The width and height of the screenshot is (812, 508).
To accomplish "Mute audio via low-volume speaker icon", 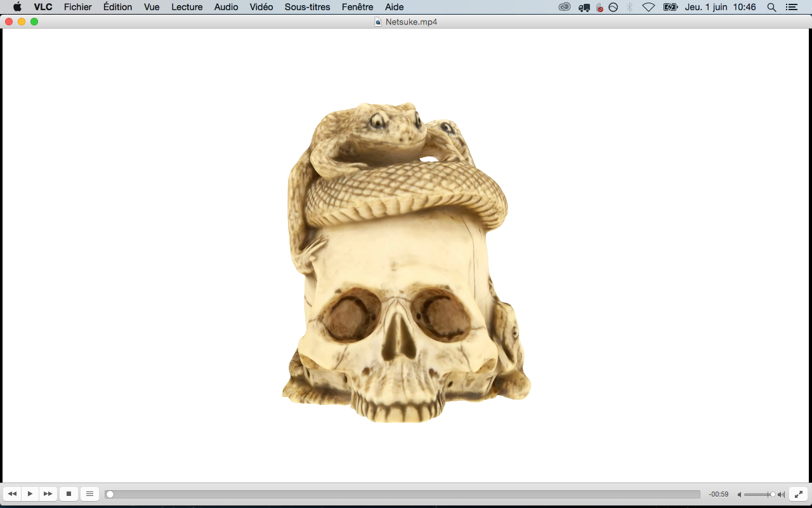I will (x=739, y=495).
